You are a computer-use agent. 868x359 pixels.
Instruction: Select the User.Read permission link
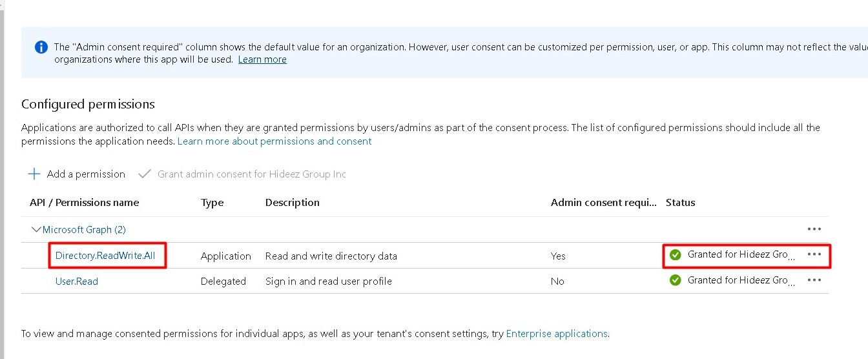point(77,282)
